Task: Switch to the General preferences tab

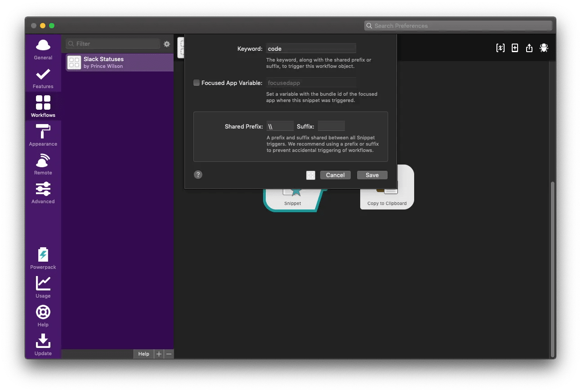Action: coord(43,49)
